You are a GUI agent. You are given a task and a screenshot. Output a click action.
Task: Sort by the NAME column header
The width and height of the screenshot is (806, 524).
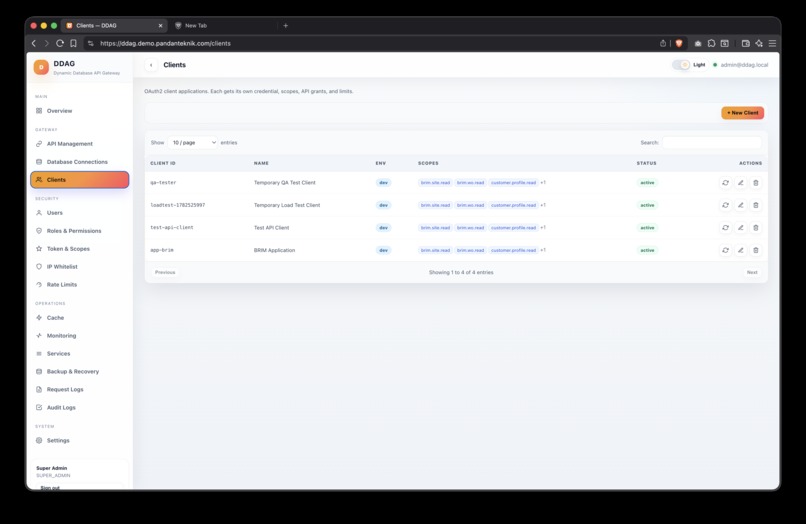point(261,163)
